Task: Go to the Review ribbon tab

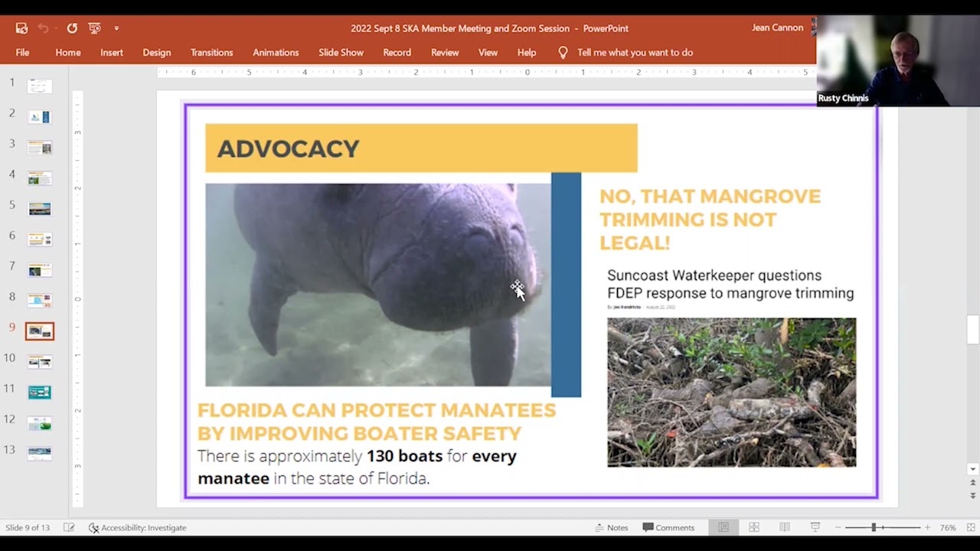Action: pyautogui.click(x=445, y=53)
